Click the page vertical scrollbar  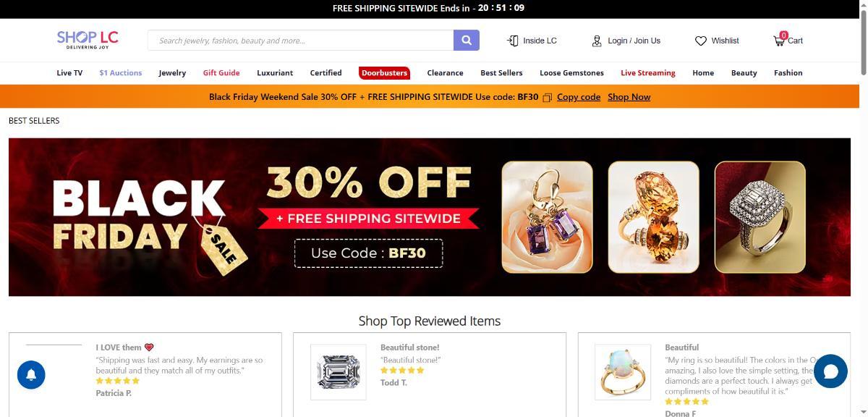[864, 208]
